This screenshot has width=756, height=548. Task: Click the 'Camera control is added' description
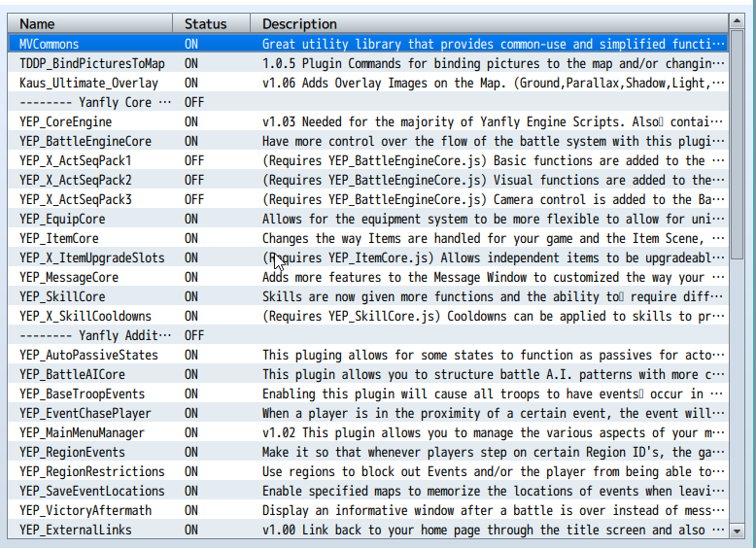point(494,199)
